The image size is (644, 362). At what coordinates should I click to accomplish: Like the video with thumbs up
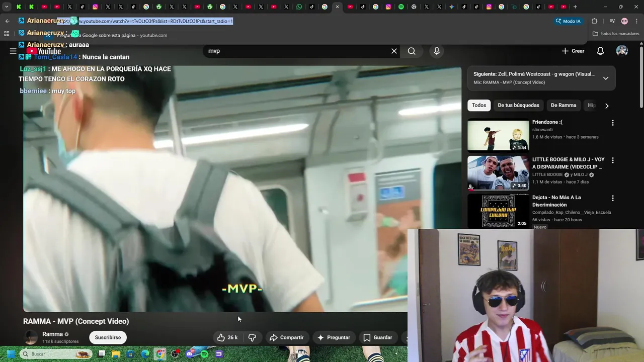227,337
